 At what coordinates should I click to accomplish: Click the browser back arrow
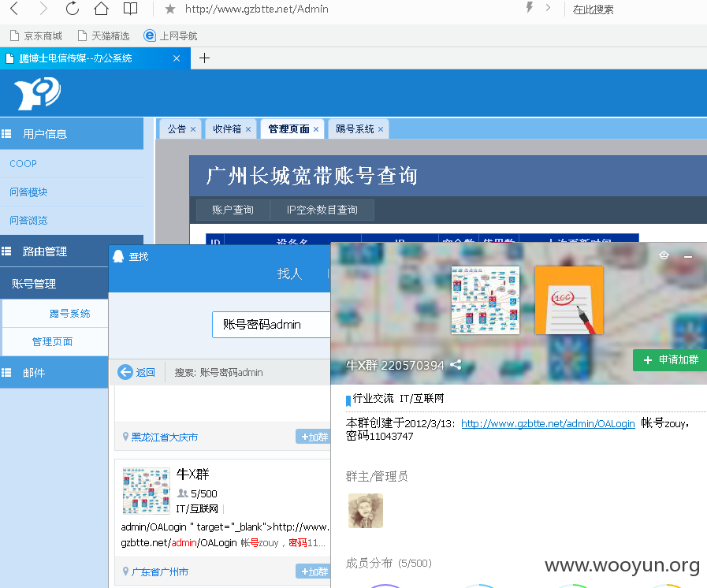tap(14, 9)
